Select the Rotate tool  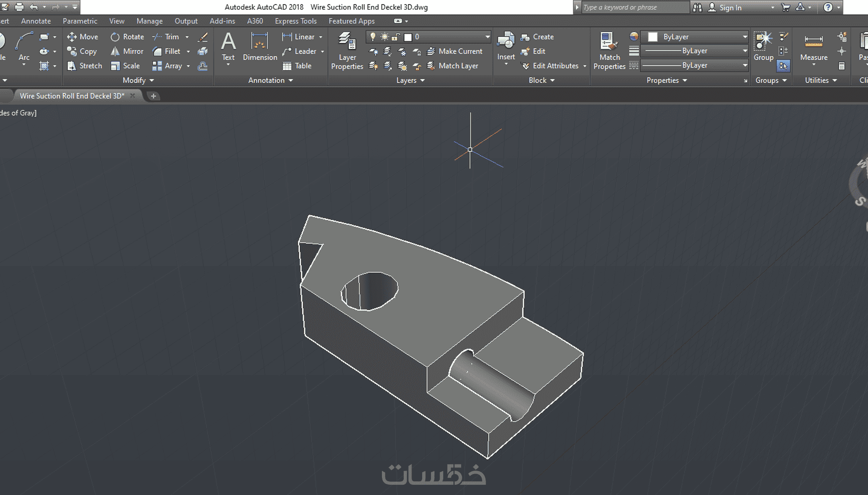[x=128, y=37]
